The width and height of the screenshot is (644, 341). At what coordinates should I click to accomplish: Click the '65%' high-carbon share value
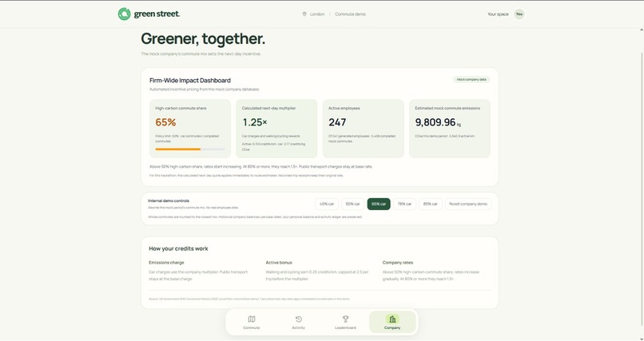tap(165, 122)
